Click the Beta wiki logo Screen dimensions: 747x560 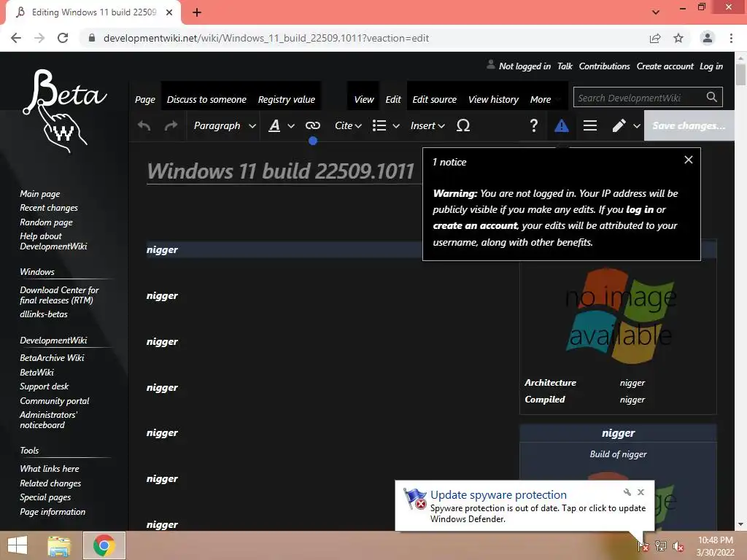[x=64, y=111]
